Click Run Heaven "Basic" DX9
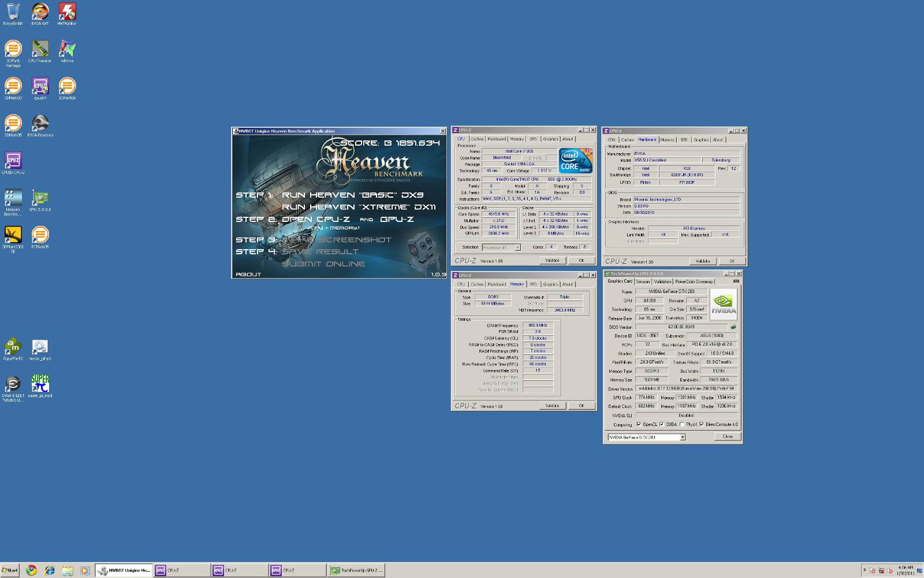The height and width of the screenshot is (578, 924). click(353, 195)
